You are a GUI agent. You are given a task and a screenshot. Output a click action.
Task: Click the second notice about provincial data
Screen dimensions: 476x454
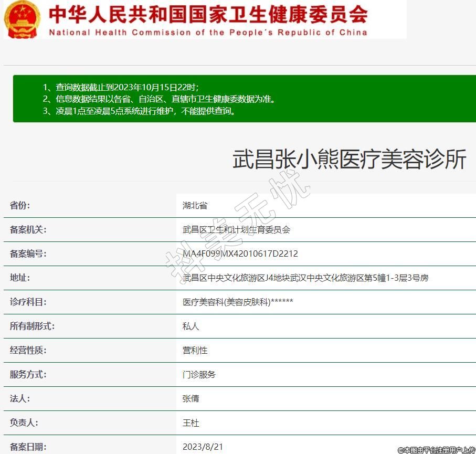pos(159,99)
